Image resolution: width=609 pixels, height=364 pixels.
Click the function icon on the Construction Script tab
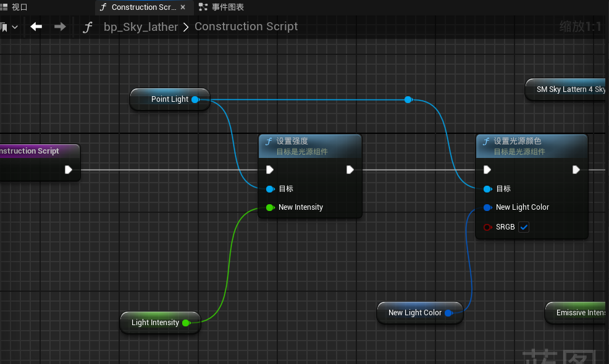(103, 7)
